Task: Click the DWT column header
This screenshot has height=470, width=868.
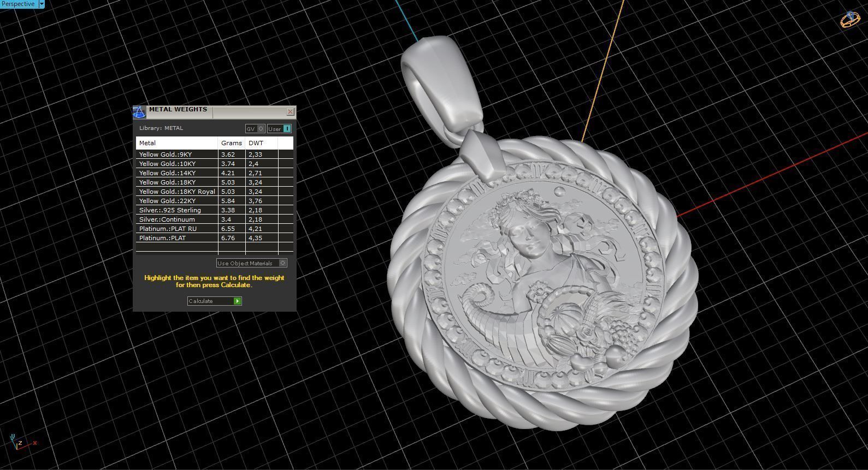Action: [x=262, y=143]
